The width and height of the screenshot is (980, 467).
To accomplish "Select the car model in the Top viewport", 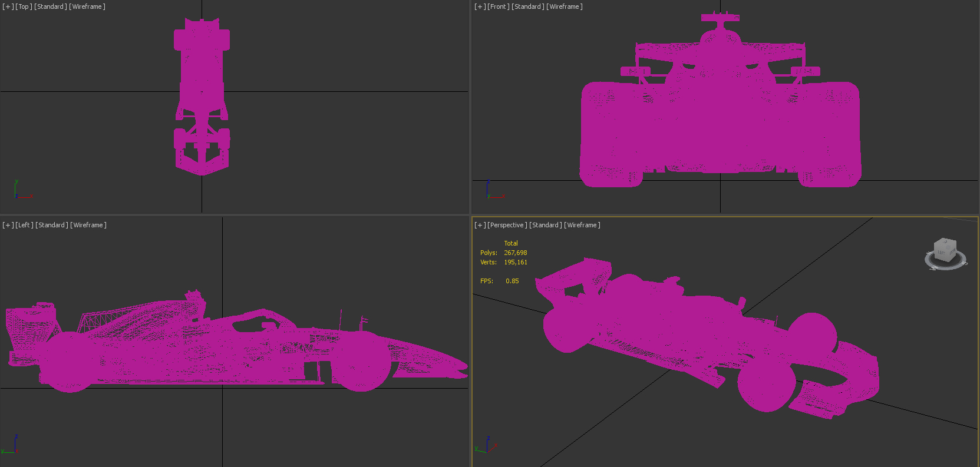I will [202, 97].
